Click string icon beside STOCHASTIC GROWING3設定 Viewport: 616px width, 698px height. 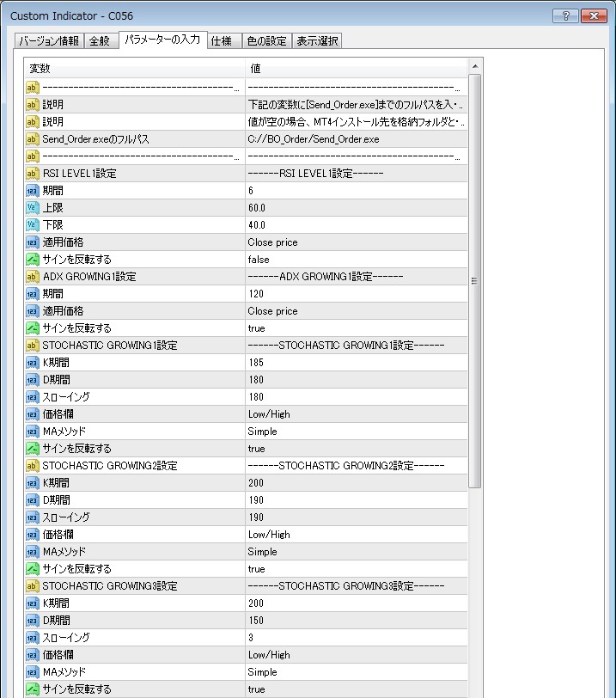pyautogui.click(x=32, y=586)
